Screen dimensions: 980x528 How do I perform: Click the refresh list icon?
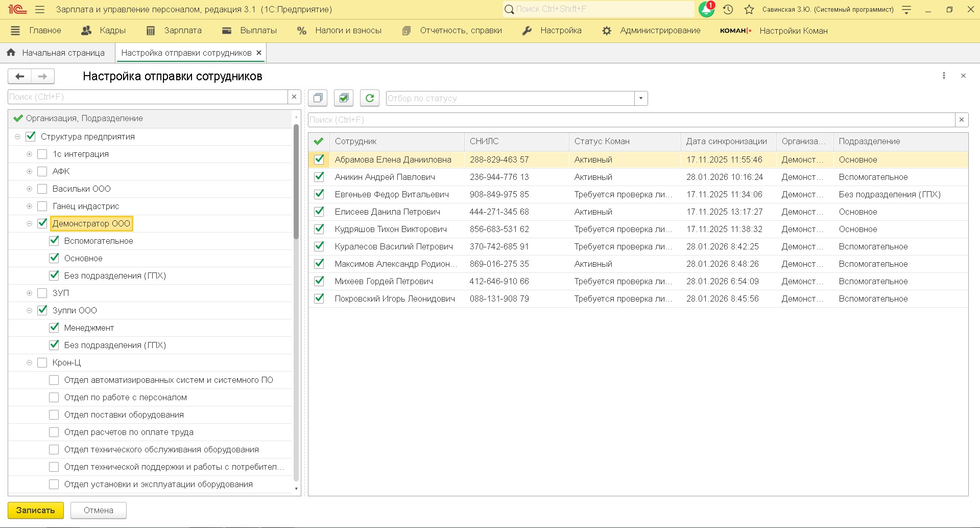pos(370,98)
